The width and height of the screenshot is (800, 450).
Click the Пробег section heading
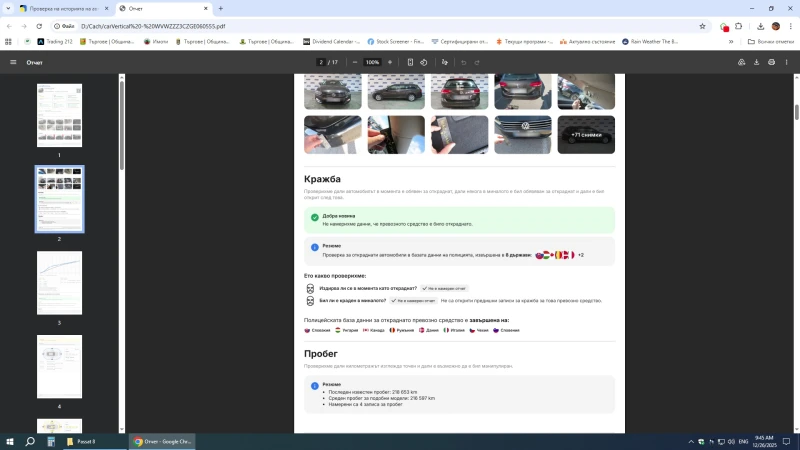[x=320, y=354]
